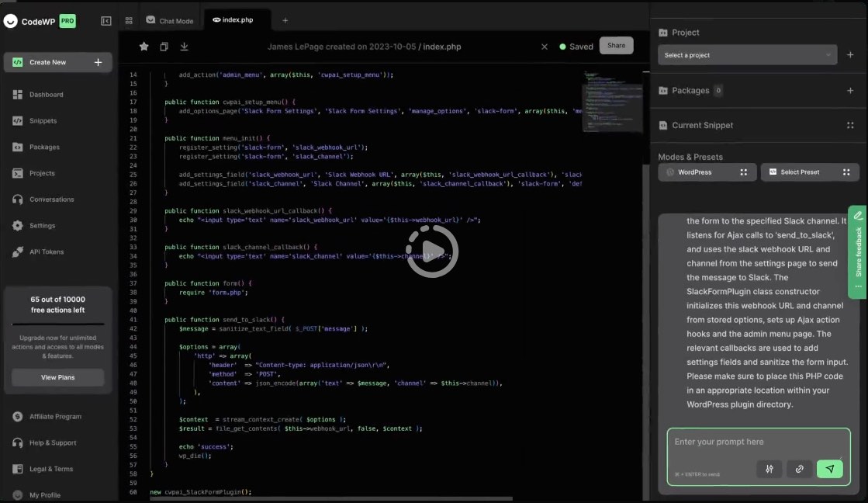Screen dimensions: 868x503
Task: Click the free actions progress bar
Action: pos(57,324)
